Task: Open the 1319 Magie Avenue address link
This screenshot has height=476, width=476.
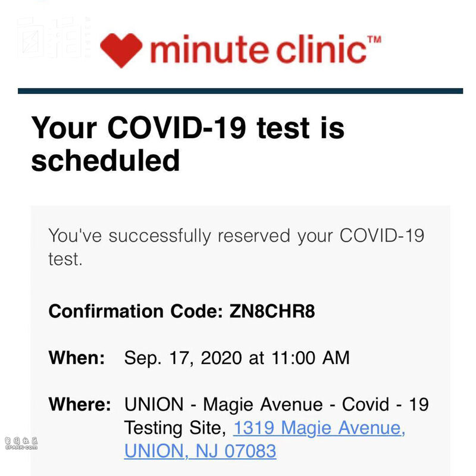Action: (319, 427)
